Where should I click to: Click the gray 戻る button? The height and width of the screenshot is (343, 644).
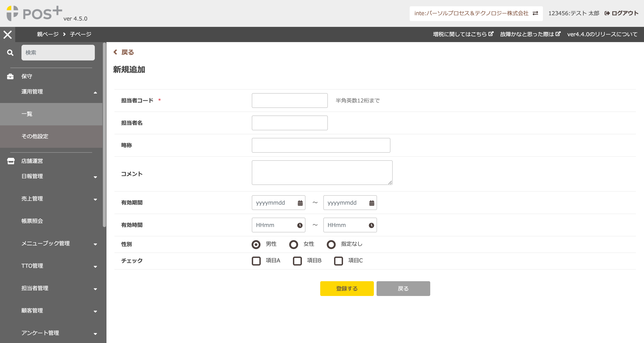click(403, 288)
